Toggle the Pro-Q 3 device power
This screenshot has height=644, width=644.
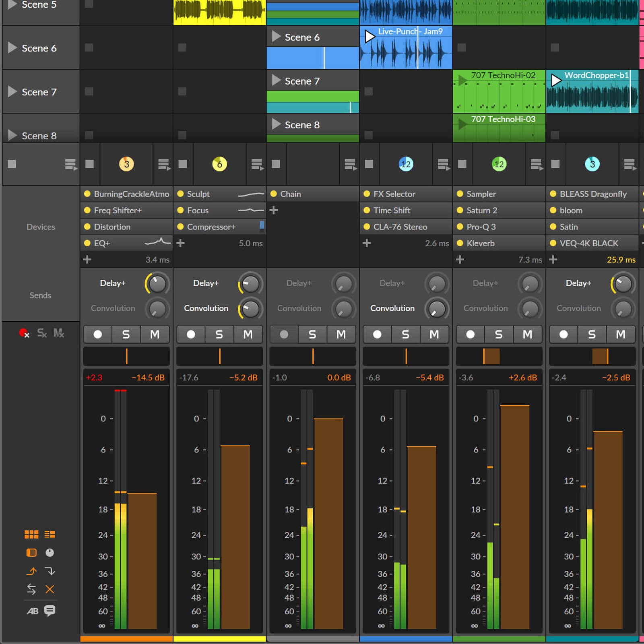[x=460, y=227]
